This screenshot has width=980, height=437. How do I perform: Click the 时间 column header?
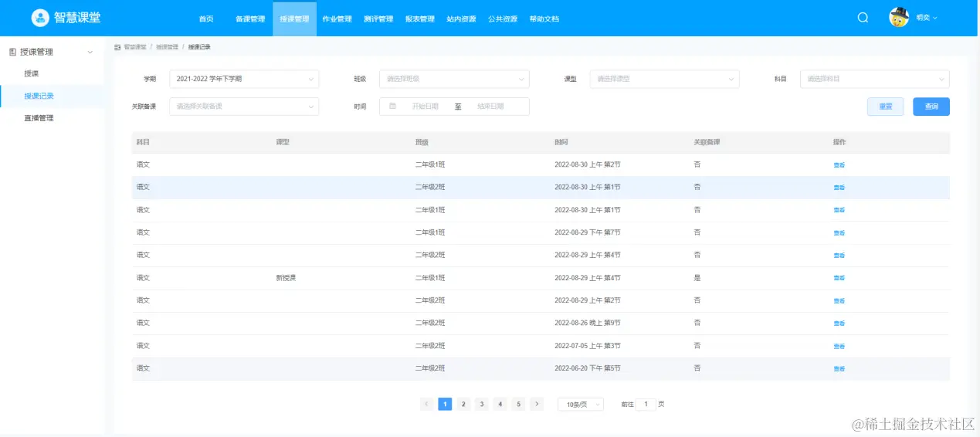point(561,142)
